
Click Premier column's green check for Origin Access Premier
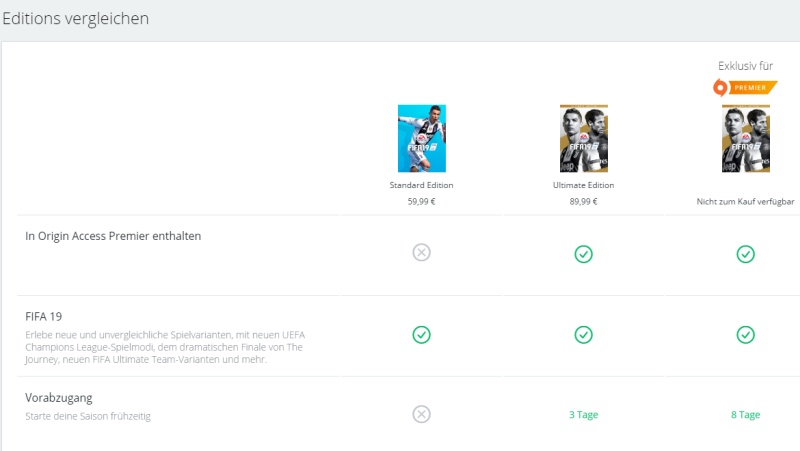point(745,254)
